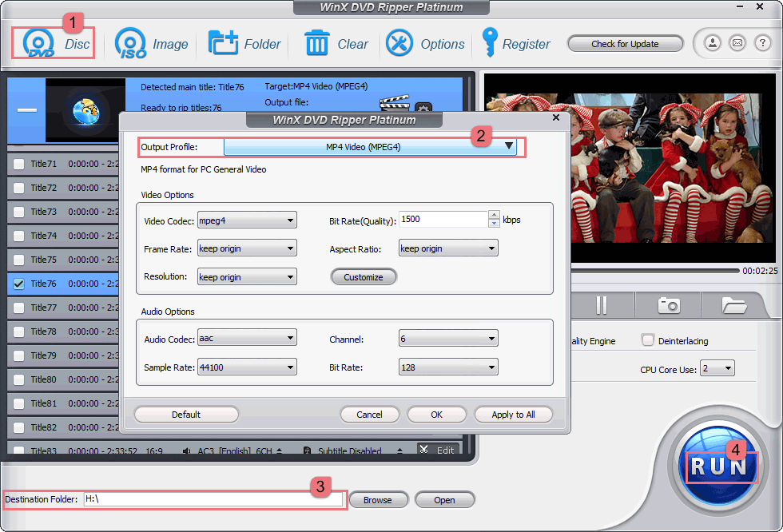Click the add Folder icon
Screen dimensions: 783x532
(223, 43)
